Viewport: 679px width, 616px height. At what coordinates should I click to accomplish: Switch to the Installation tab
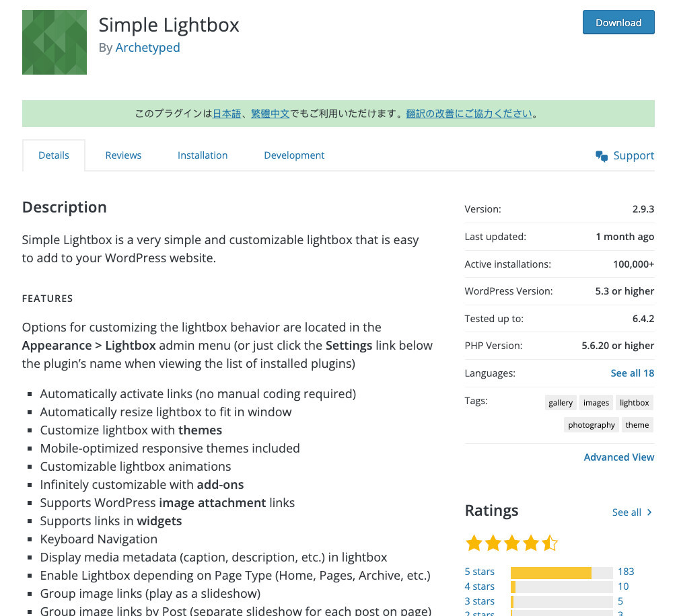[203, 155]
